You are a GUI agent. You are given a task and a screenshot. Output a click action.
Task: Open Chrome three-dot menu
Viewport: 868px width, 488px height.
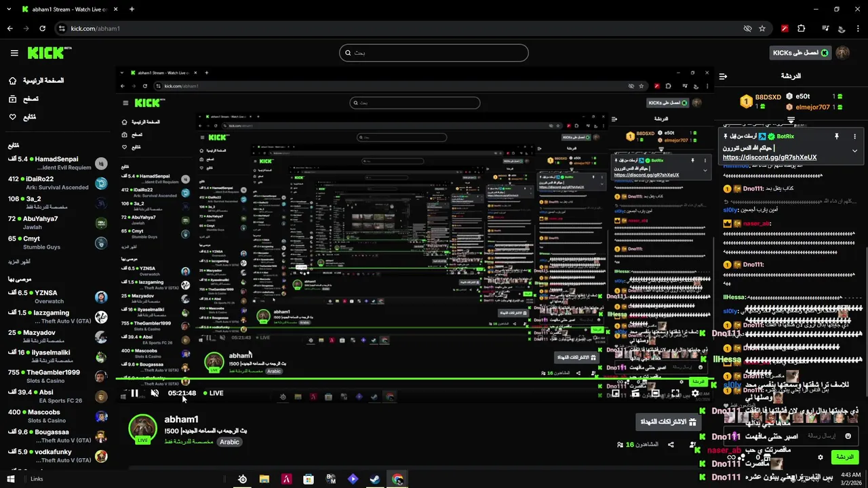point(857,28)
